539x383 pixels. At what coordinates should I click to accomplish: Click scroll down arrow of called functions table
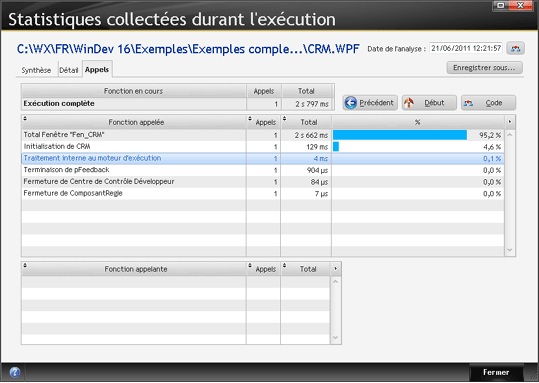tap(510, 250)
